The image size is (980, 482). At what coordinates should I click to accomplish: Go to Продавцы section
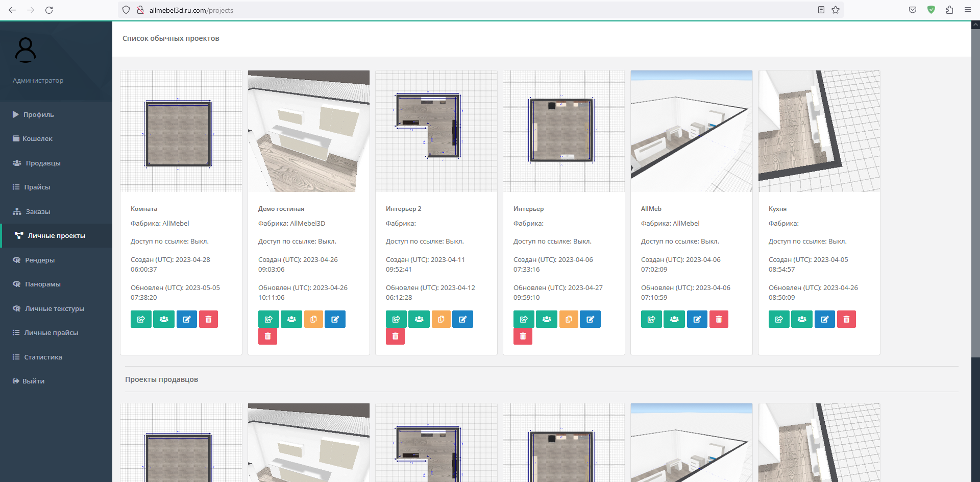click(56, 163)
